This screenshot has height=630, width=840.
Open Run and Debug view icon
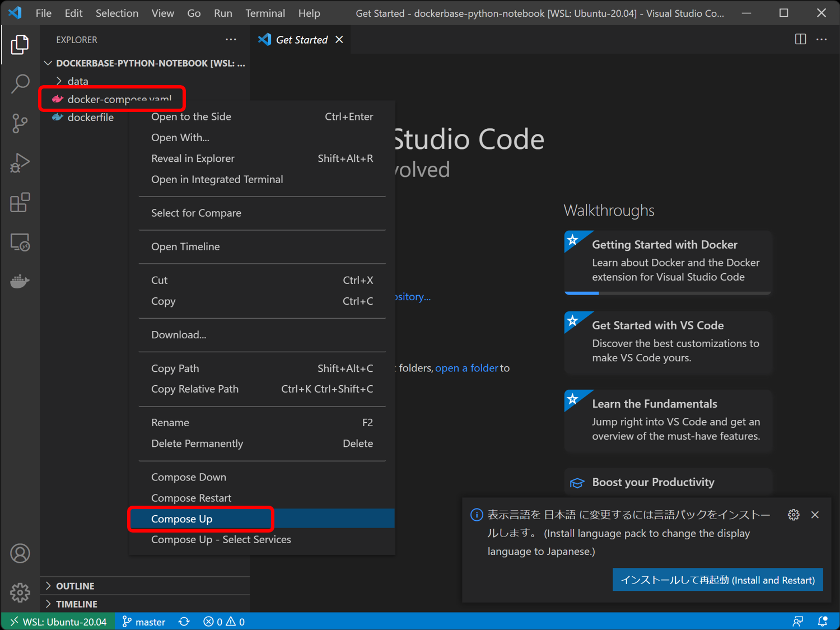[x=20, y=163]
